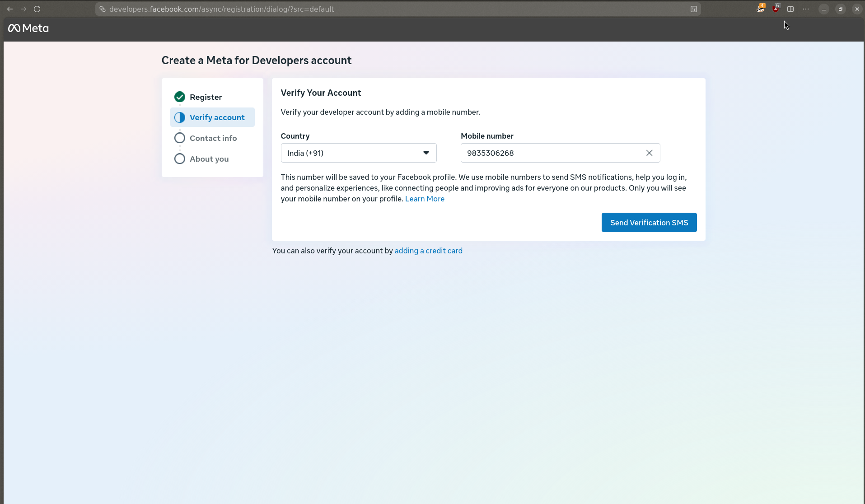Open the extension with orange 4 badge
Viewport: 865px width, 504px height.
761,9
